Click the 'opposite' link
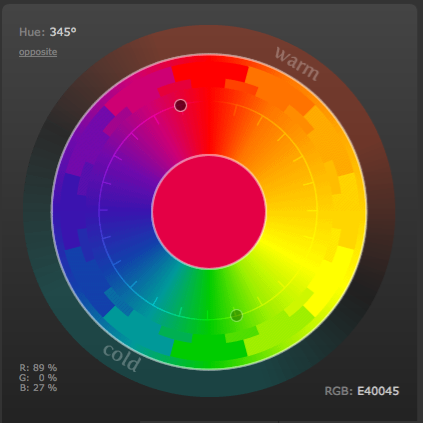This screenshot has height=423, width=423. pyautogui.click(x=38, y=52)
